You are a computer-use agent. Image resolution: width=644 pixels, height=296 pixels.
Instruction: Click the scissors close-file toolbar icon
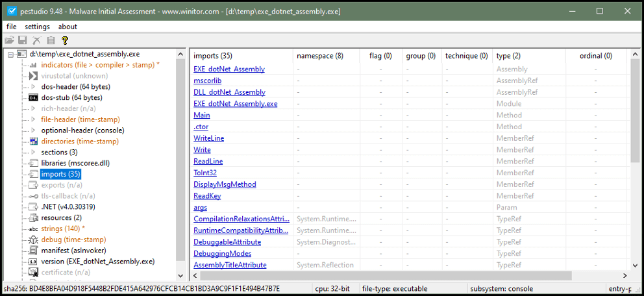pyautogui.click(x=37, y=40)
